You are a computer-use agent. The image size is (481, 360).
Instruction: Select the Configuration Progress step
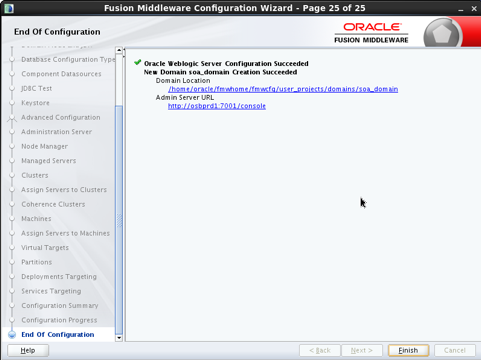(x=59, y=320)
